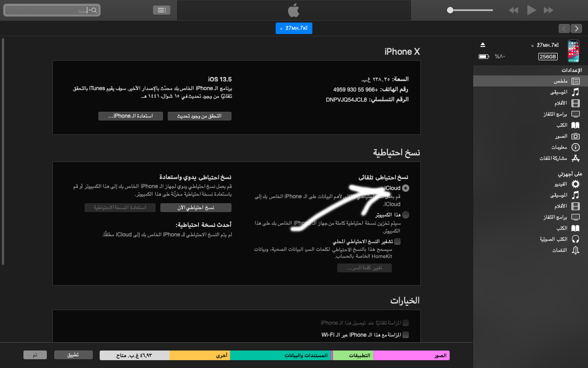Click the pink Photos storage segment
Image resolution: width=588 pixels, height=368 pixels.
[x=412, y=356]
